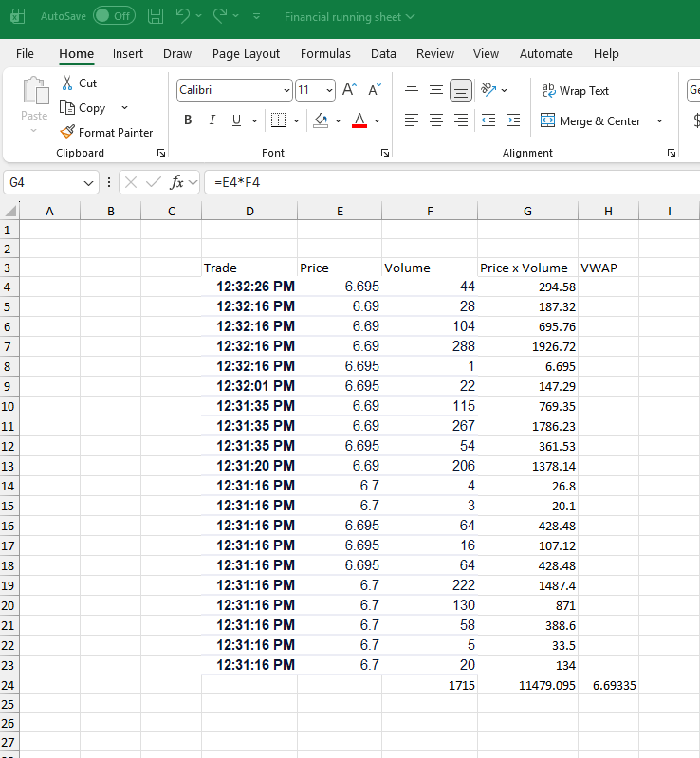This screenshot has height=758, width=700.
Task: Click the Format Painter brush icon
Action: [x=67, y=133]
